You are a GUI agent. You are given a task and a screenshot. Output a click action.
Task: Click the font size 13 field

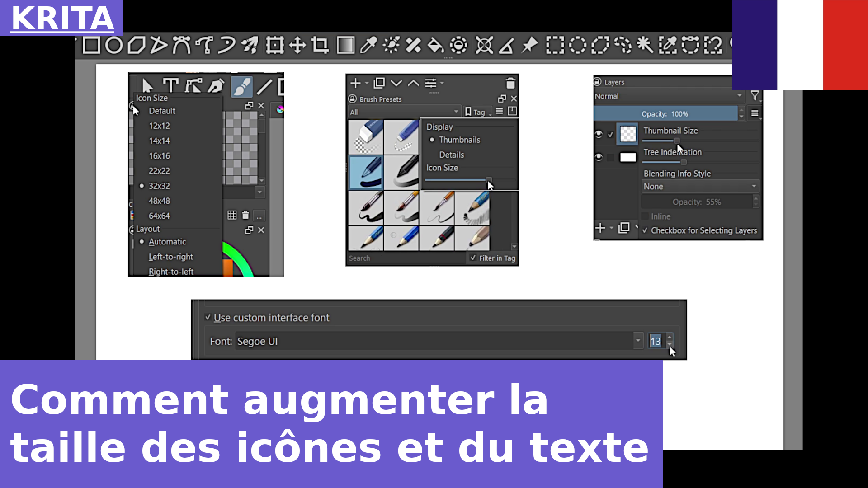pyautogui.click(x=656, y=341)
